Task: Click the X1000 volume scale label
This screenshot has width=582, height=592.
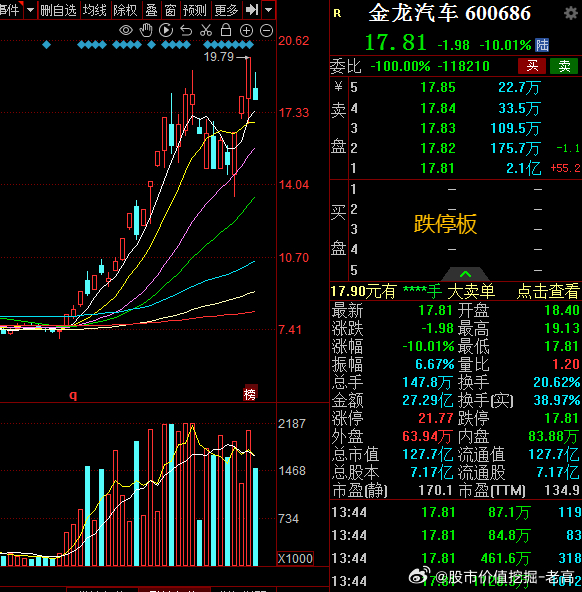Action: pos(295,559)
